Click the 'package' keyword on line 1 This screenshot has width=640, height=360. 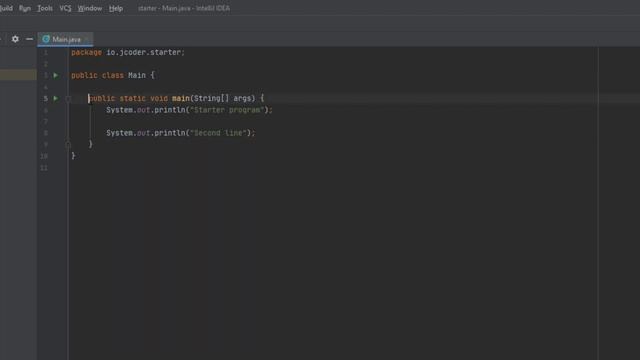(87, 52)
